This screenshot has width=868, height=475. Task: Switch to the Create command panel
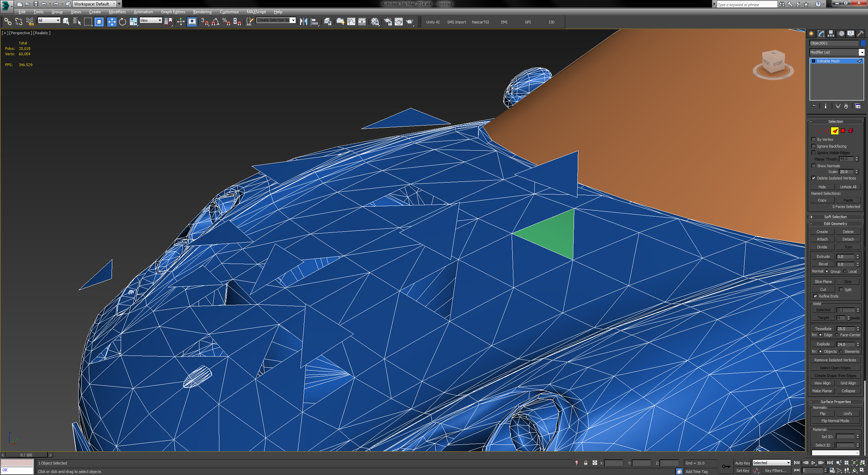[x=811, y=33]
